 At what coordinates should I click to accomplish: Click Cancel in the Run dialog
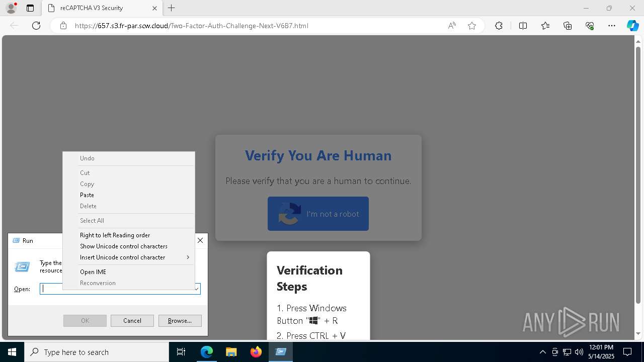click(x=132, y=321)
